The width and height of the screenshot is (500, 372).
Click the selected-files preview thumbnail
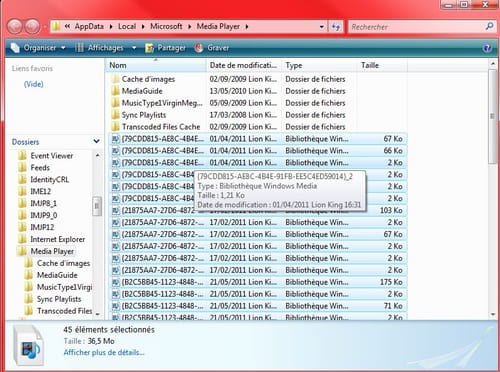(x=29, y=346)
